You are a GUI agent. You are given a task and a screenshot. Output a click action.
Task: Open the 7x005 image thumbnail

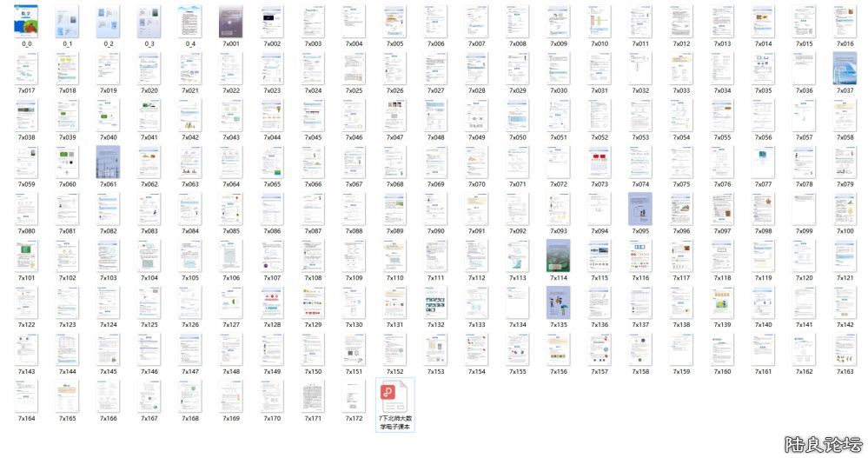tap(394, 21)
